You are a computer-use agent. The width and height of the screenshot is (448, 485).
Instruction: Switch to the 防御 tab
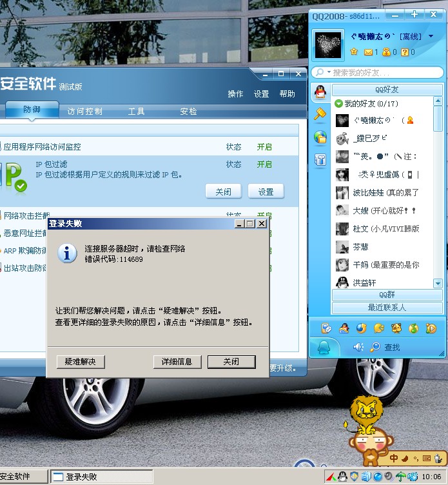[x=32, y=110]
